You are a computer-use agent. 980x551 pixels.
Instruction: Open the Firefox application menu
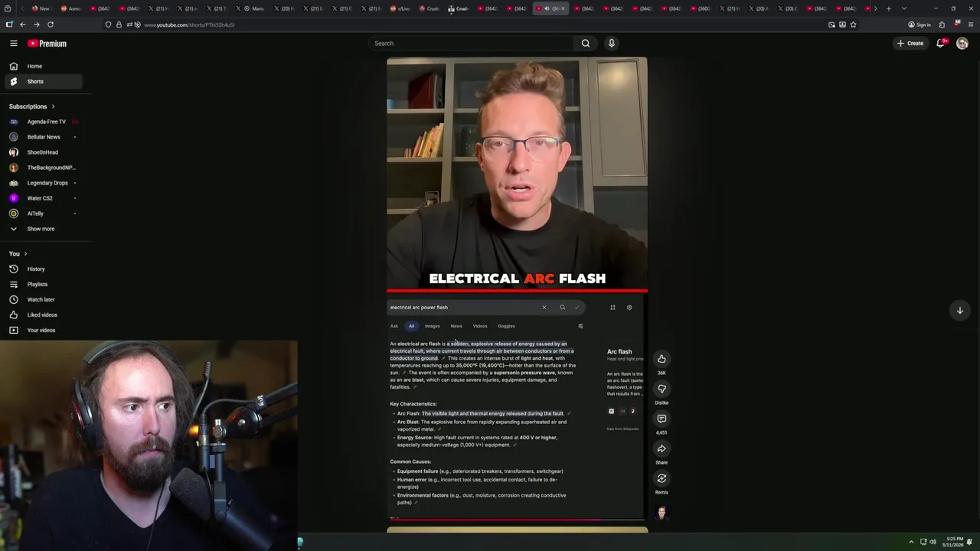tap(969, 24)
